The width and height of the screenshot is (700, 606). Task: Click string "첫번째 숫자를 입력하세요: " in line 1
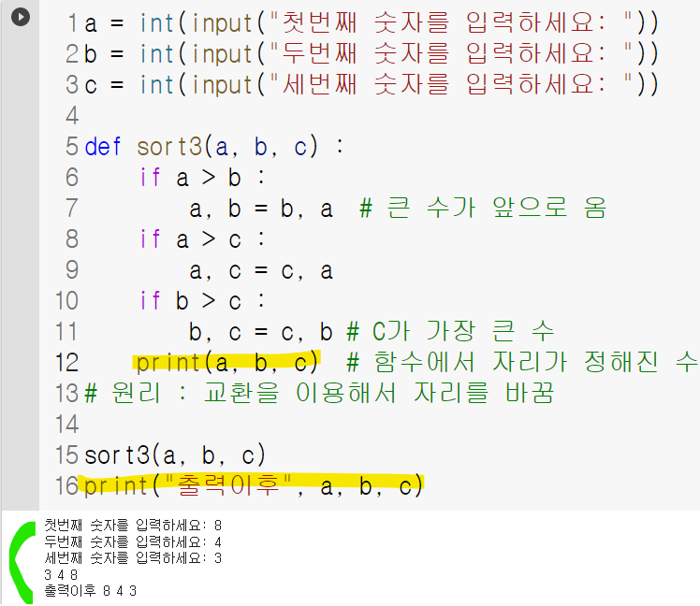click(x=451, y=22)
